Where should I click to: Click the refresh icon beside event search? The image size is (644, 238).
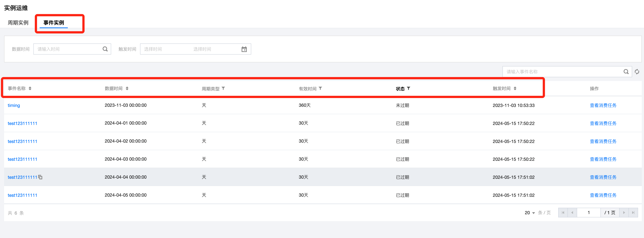(x=637, y=72)
